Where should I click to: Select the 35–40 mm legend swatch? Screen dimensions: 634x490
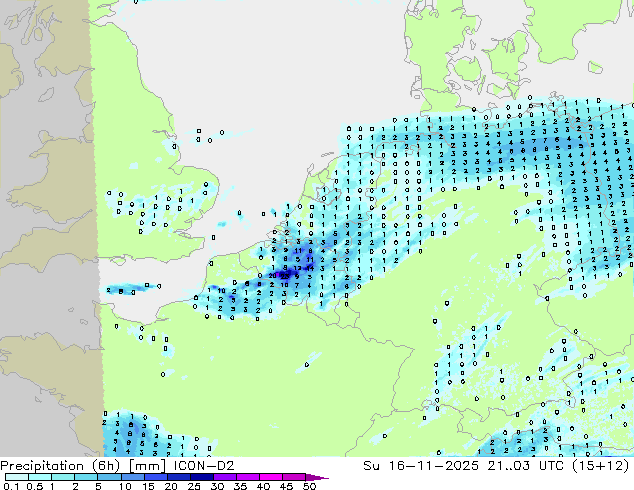pos(248,477)
